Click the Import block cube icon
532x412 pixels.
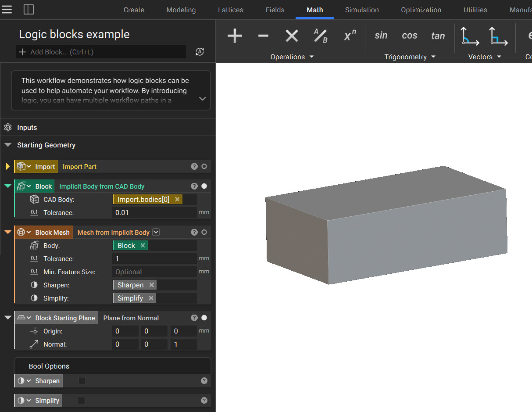coord(21,167)
